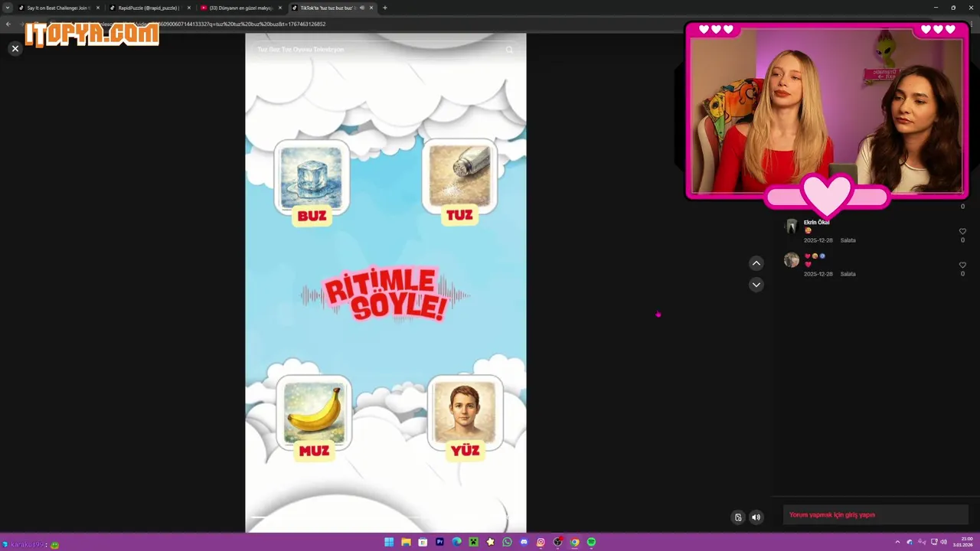The height and width of the screenshot is (551, 980).
Task: Click the comment login prompt field
Action: tap(875, 515)
